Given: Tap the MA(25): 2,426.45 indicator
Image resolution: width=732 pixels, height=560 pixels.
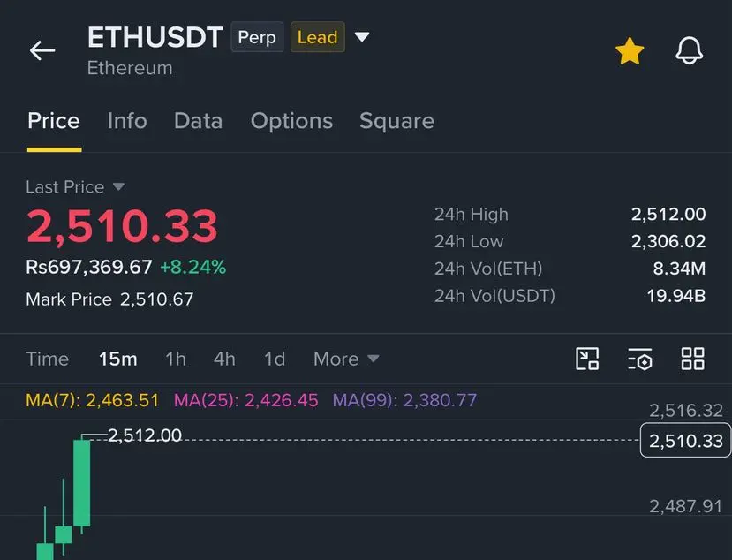Looking at the screenshot, I should [246, 400].
